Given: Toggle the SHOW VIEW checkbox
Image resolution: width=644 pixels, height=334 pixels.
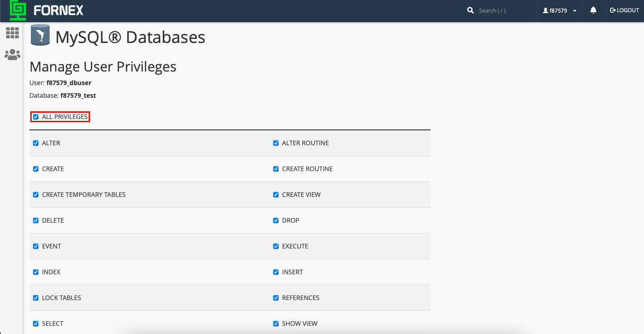Looking at the screenshot, I should click(x=276, y=324).
